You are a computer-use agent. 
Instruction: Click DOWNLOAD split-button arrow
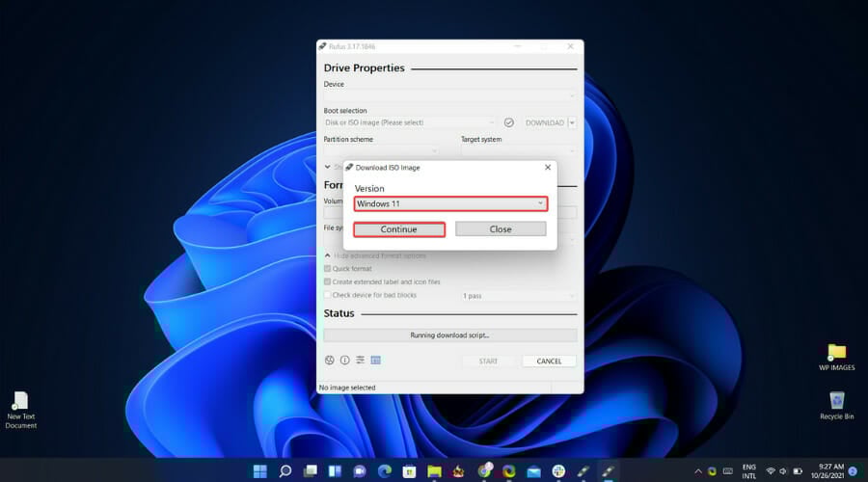click(572, 122)
